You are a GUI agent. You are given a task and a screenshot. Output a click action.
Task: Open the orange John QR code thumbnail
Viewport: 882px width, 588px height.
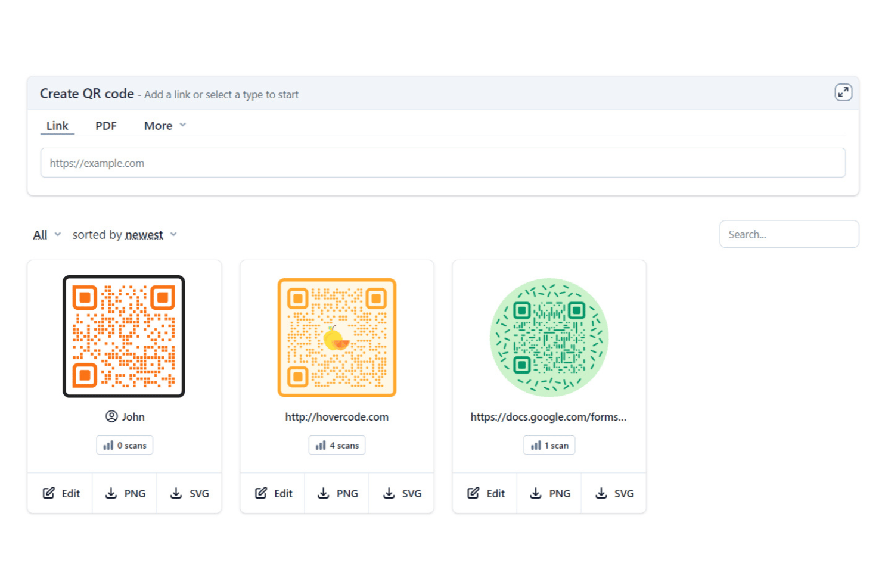(x=124, y=337)
